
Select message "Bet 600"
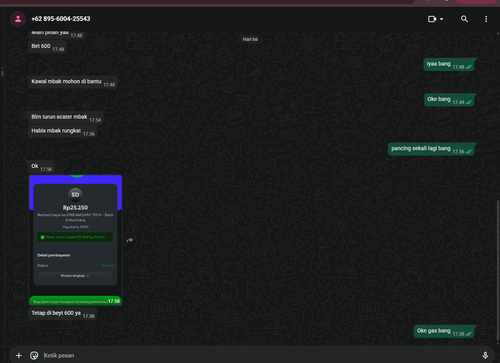[x=48, y=47]
